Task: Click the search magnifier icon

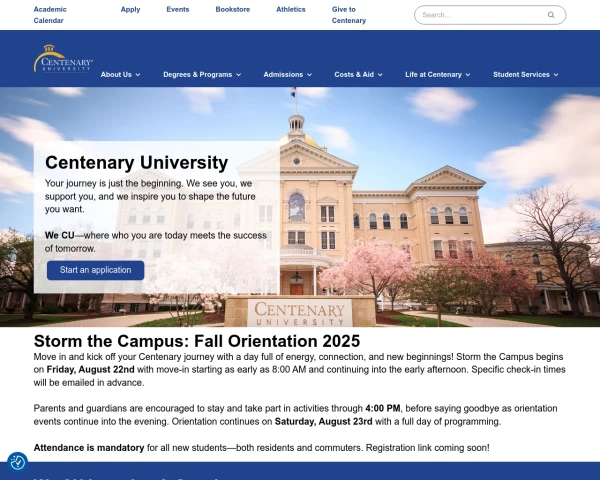Action: [x=551, y=15]
